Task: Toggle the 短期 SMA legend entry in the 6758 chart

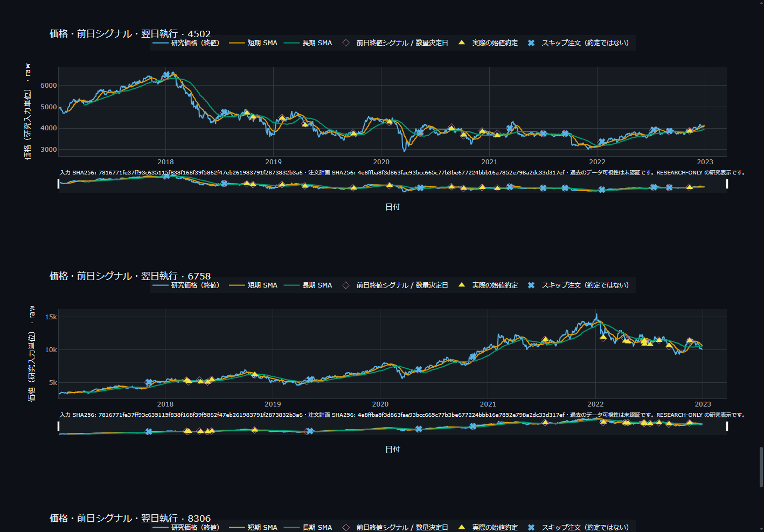Action: 253,285
